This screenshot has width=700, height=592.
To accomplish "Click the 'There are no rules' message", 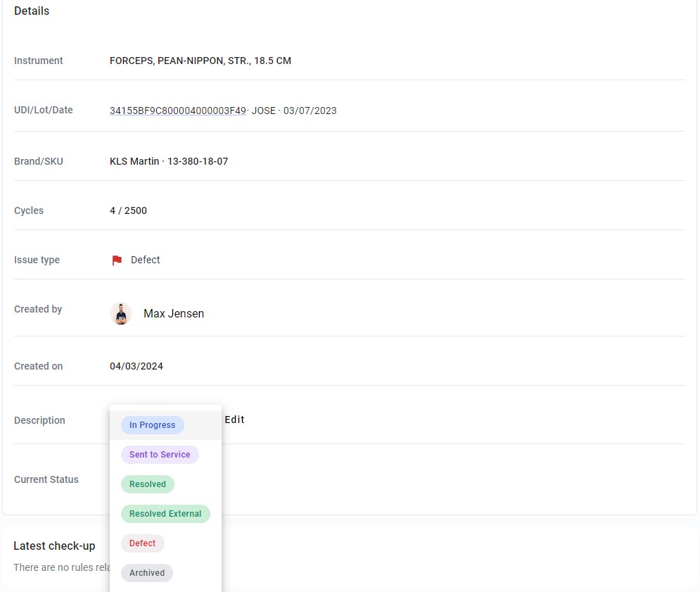I will pyautogui.click(x=62, y=567).
